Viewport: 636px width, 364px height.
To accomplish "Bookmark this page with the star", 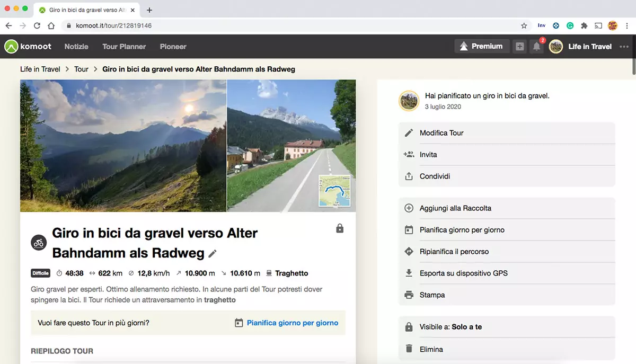I will tap(524, 25).
